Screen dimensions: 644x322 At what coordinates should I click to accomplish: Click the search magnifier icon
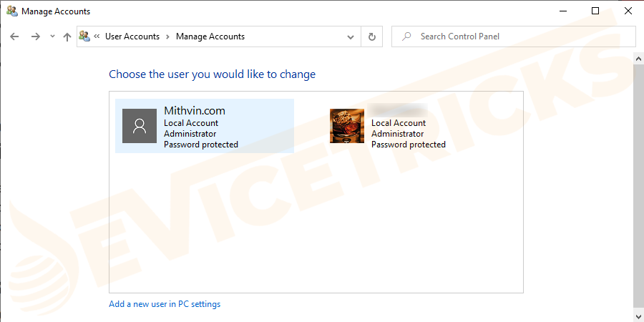coord(406,36)
